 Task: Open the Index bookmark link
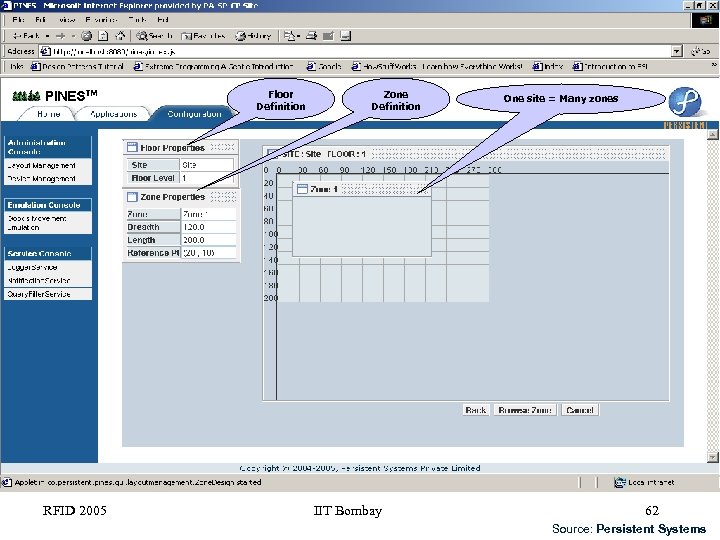[548, 67]
